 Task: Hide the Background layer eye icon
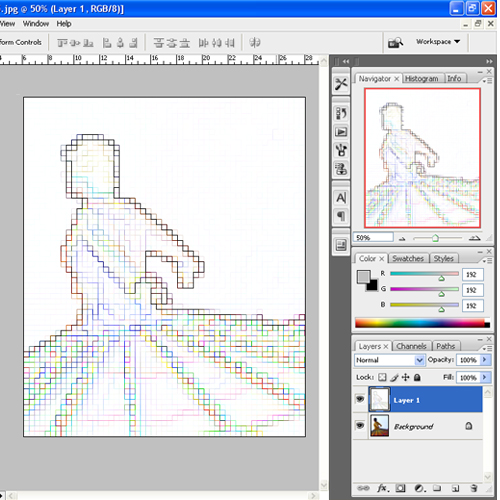tap(360, 425)
